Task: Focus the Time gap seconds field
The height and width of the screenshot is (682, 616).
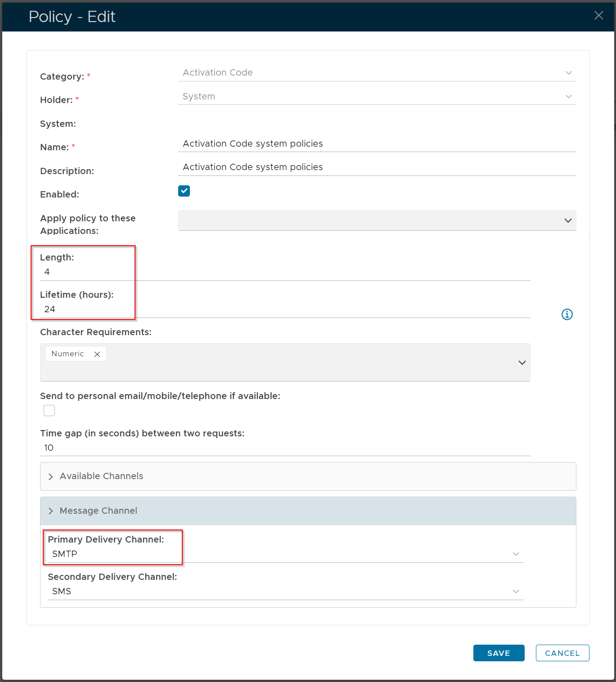Action: pyautogui.click(x=285, y=448)
